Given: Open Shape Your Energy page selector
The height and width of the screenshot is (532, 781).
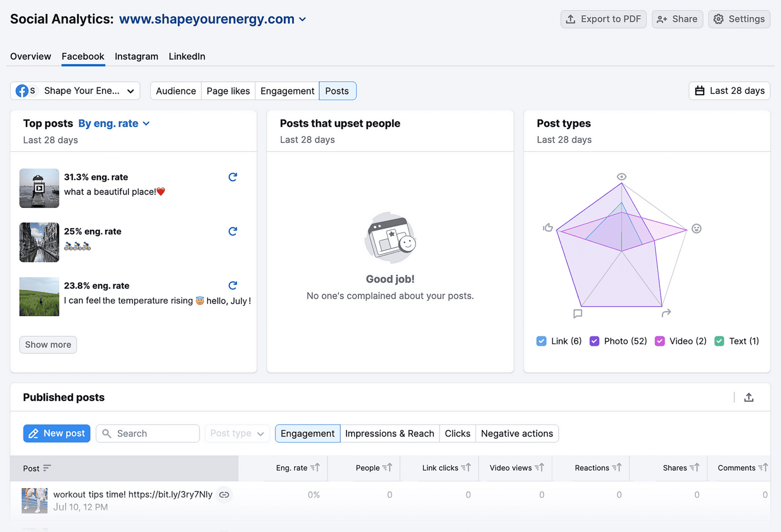Looking at the screenshot, I should point(75,91).
